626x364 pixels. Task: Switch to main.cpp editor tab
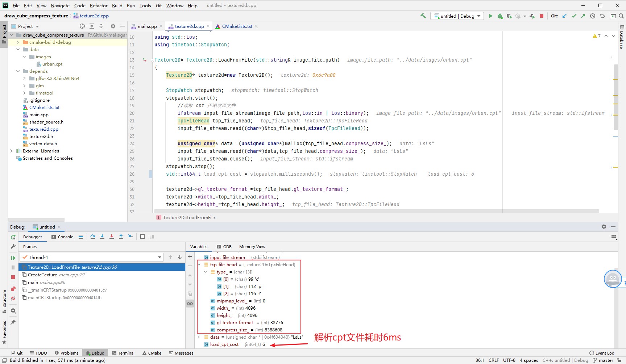(x=147, y=26)
